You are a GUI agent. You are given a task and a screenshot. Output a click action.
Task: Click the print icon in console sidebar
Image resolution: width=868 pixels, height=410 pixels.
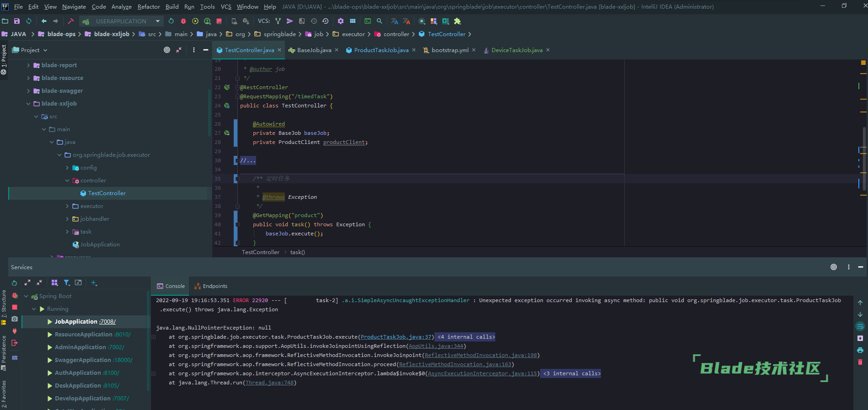click(860, 350)
